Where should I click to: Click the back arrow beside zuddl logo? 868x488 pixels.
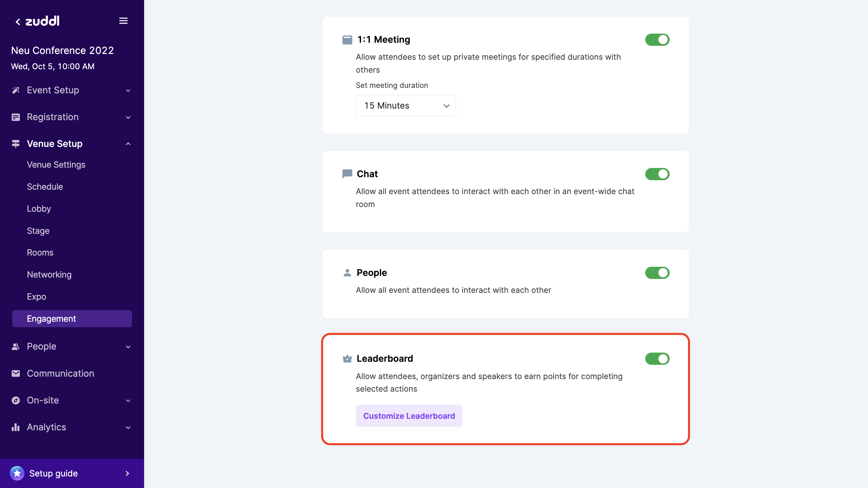click(x=18, y=22)
